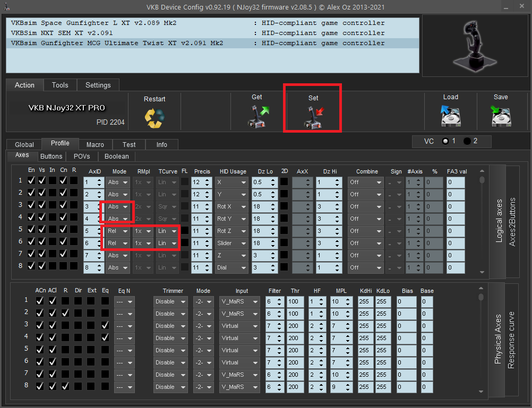Viewport: 532px width, 408px height.
Task: Click physical axes scrollbar down arrow
Action: pos(481,392)
